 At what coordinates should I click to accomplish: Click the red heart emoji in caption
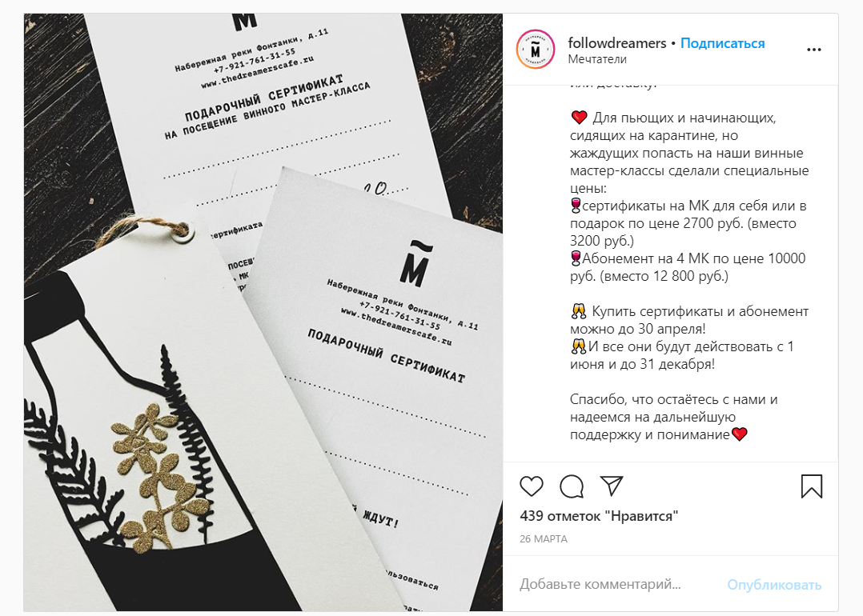[x=579, y=117]
